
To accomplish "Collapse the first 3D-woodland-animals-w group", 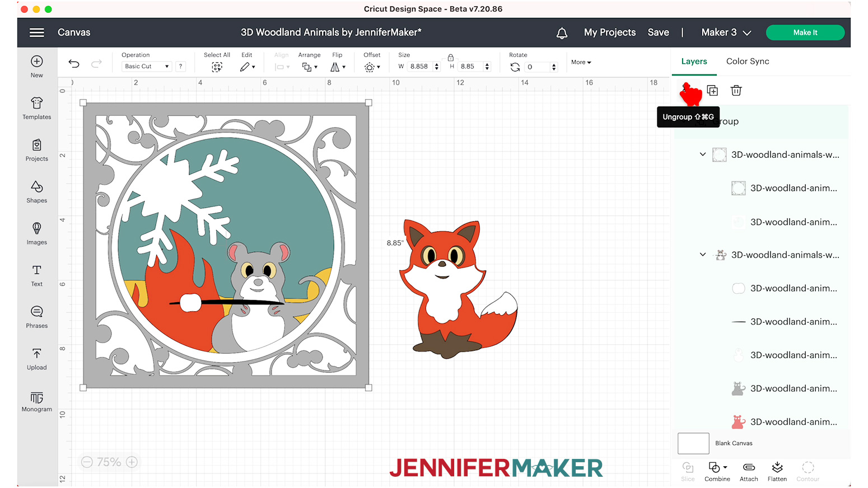I will tap(702, 154).
